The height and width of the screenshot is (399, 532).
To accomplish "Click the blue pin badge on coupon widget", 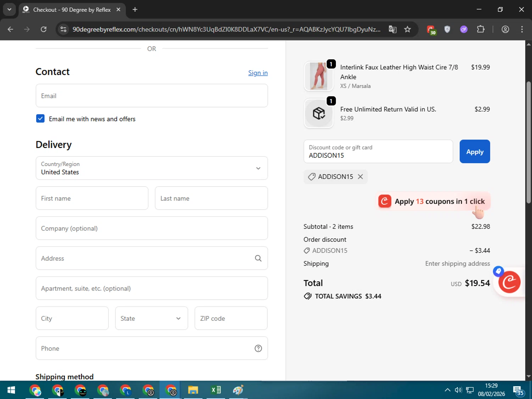I will click(498, 271).
